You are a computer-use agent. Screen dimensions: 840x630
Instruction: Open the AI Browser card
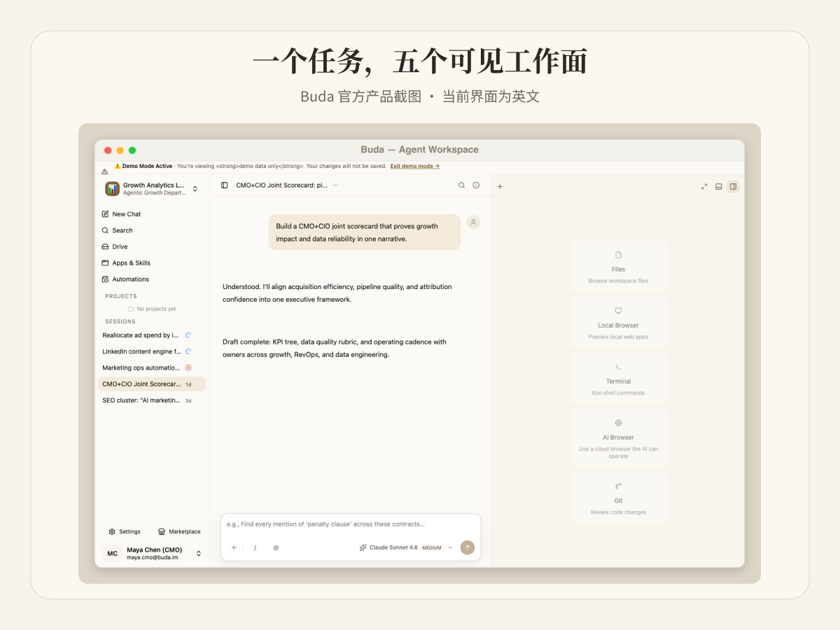[x=618, y=438]
